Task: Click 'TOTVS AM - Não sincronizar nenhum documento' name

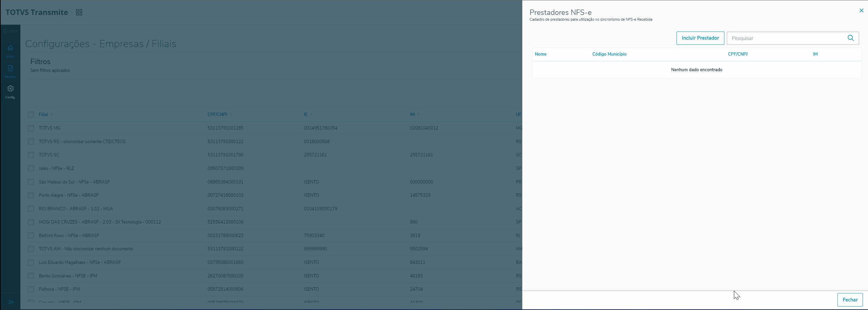Action: click(x=86, y=249)
